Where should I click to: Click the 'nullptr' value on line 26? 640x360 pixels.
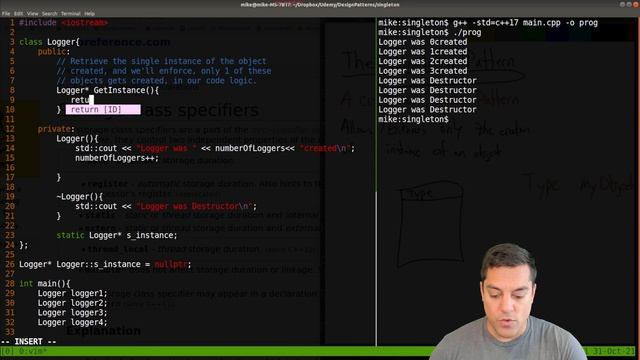(x=171, y=264)
